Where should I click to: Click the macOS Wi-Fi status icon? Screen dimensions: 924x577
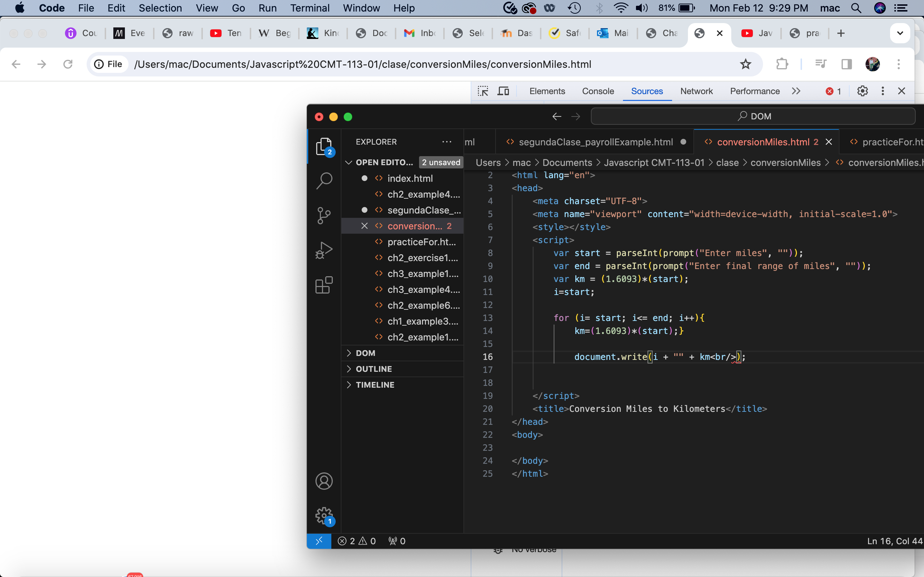(x=620, y=8)
